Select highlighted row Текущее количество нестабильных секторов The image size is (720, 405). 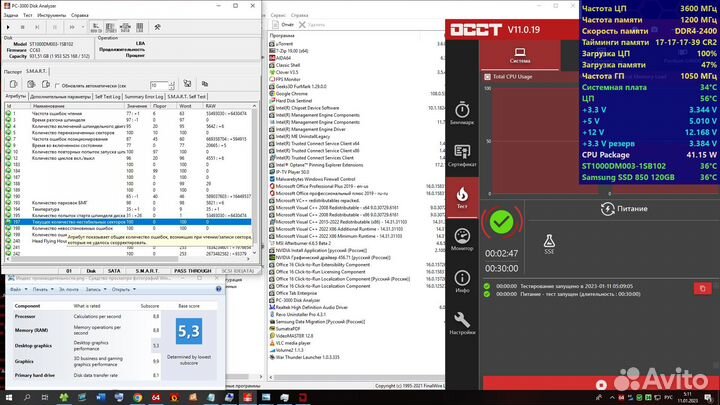click(x=128, y=222)
